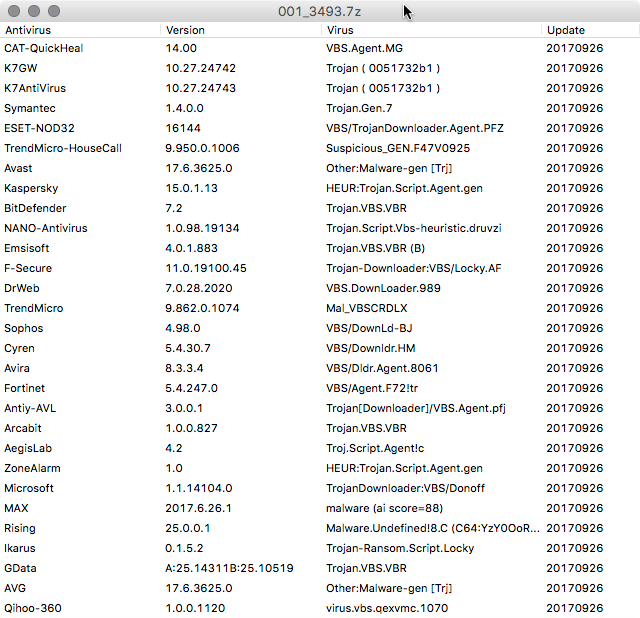640x618 pixels.
Task: Select the MAX antivirus row
Action: click(x=320, y=508)
